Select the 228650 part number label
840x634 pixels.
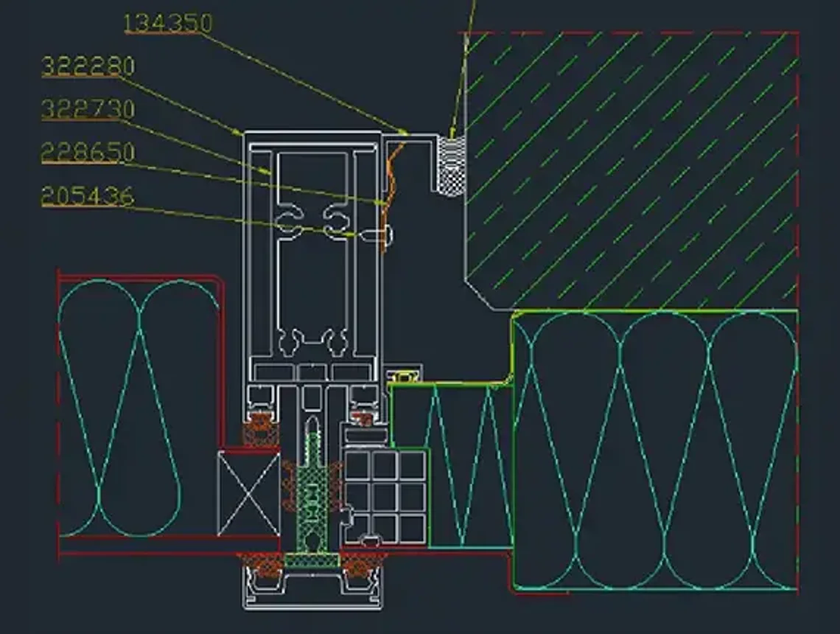click(x=88, y=153)
